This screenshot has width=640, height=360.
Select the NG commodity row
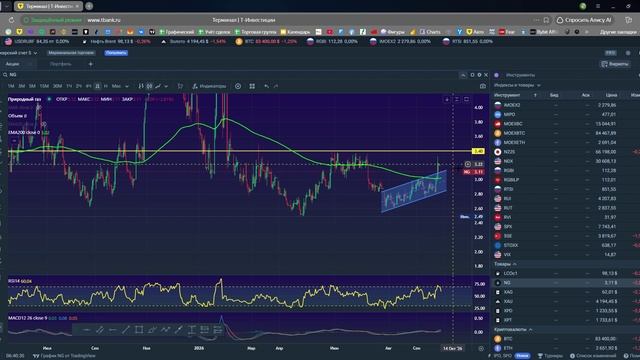[x=566, y=282]
